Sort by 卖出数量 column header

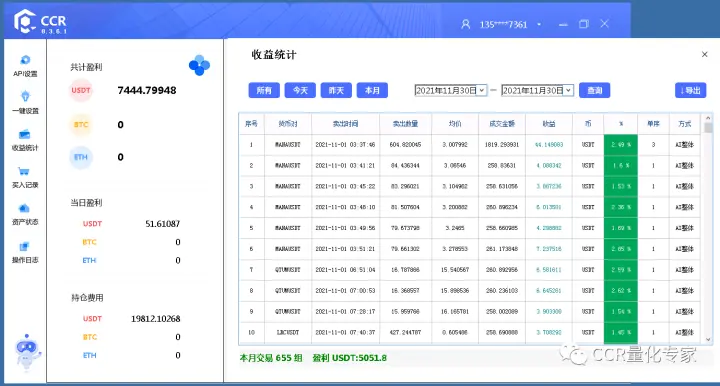[x=405, y=123]
